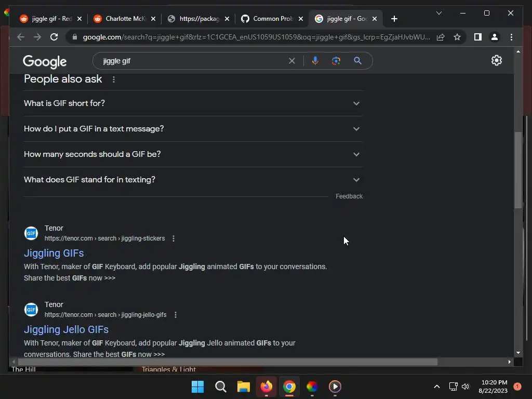Open the tab search dropdown
The width and height of the screenshot is (532, 399).
click(x=438, y=13)
